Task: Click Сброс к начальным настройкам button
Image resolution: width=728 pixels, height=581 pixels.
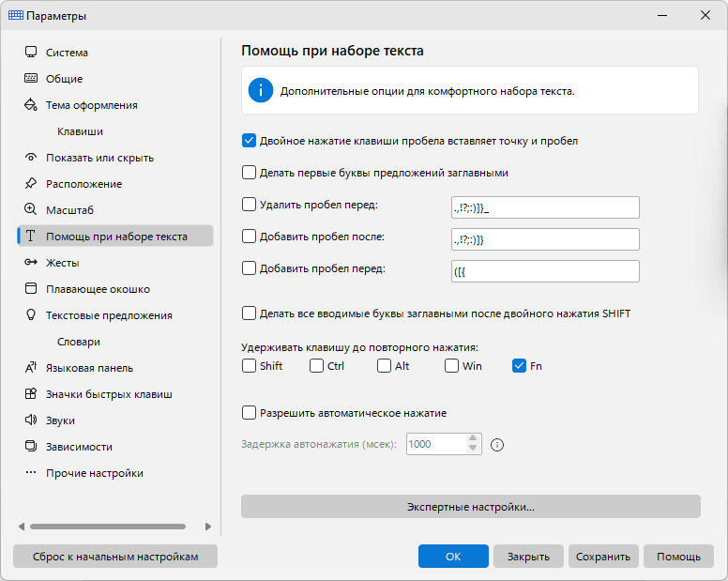Action: click(x=115, y=557)
